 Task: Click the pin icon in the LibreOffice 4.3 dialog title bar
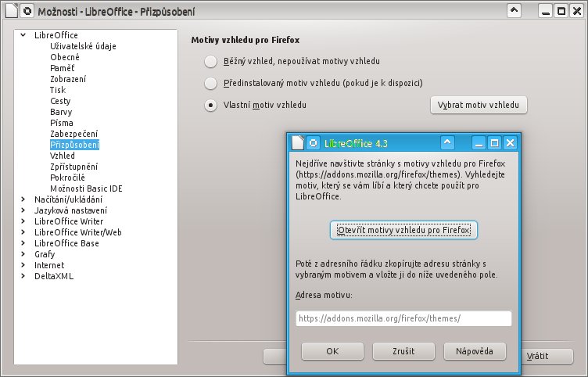(313, 143)
